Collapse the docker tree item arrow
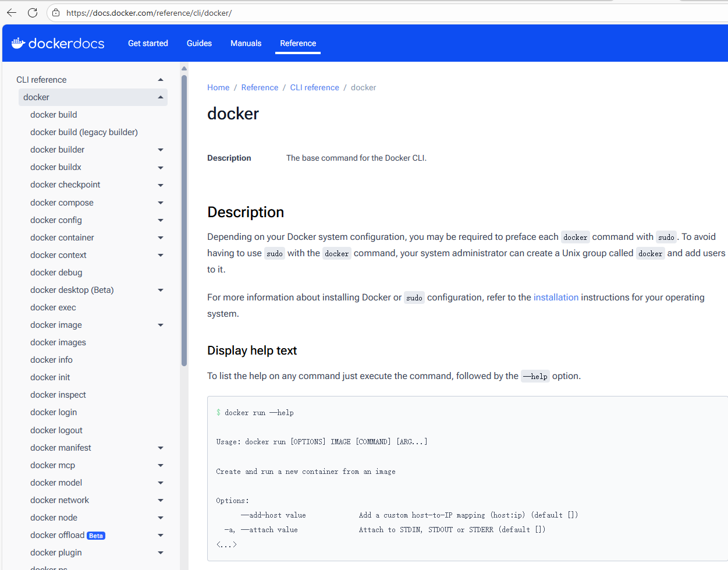Screen dimensions: 728x570 coord(161,97)
